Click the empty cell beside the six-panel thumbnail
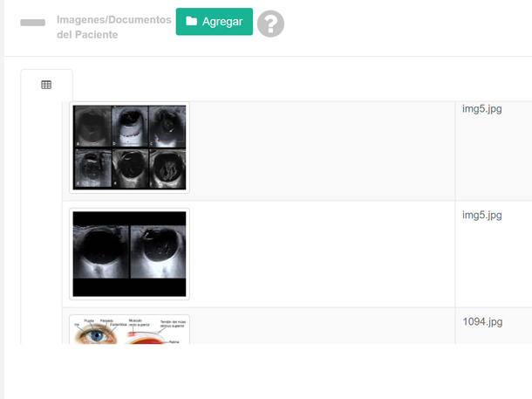This screenshot has width=532, height=399. coord(323,151)
